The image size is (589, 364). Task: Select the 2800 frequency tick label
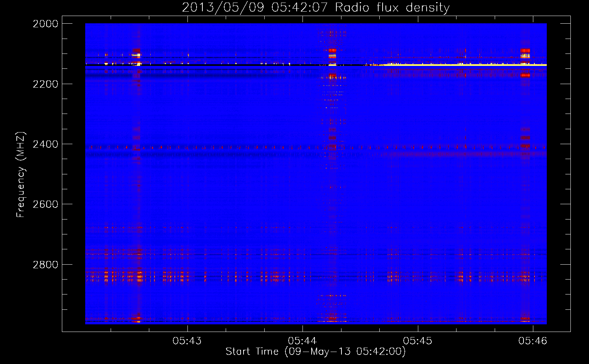pos(46,265)
